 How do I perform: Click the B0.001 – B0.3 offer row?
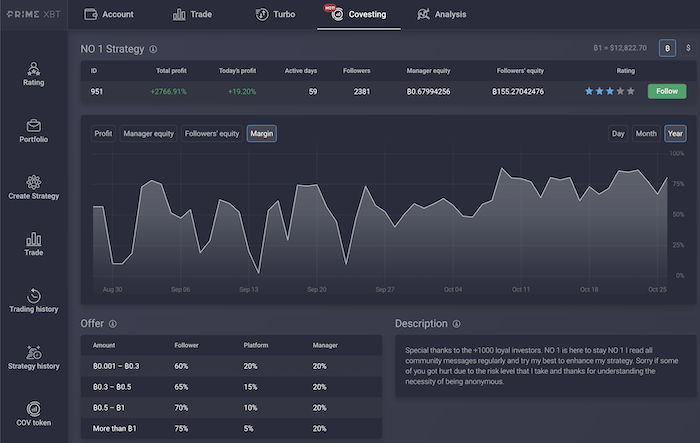pos(231,366)
